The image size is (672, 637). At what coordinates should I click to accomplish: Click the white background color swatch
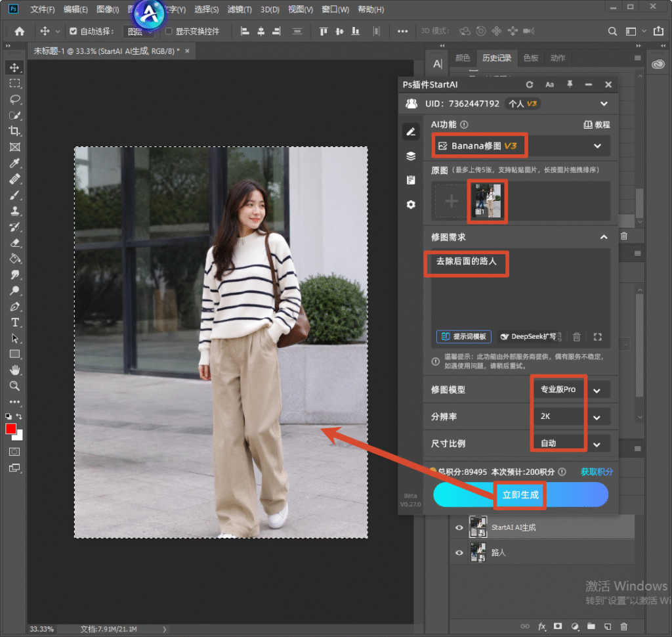(x=19, y=437)
